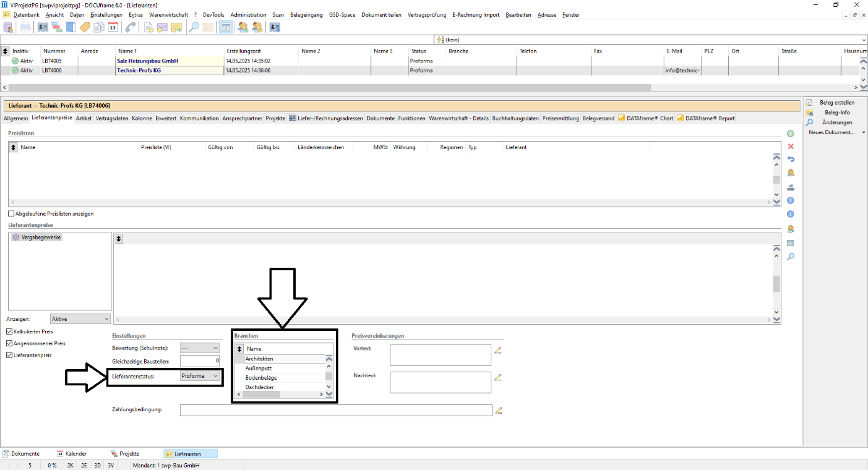Viewport: 868px width, 470px height.
Task: Switch to the Allgemein tab
Action: coord(16,118)
